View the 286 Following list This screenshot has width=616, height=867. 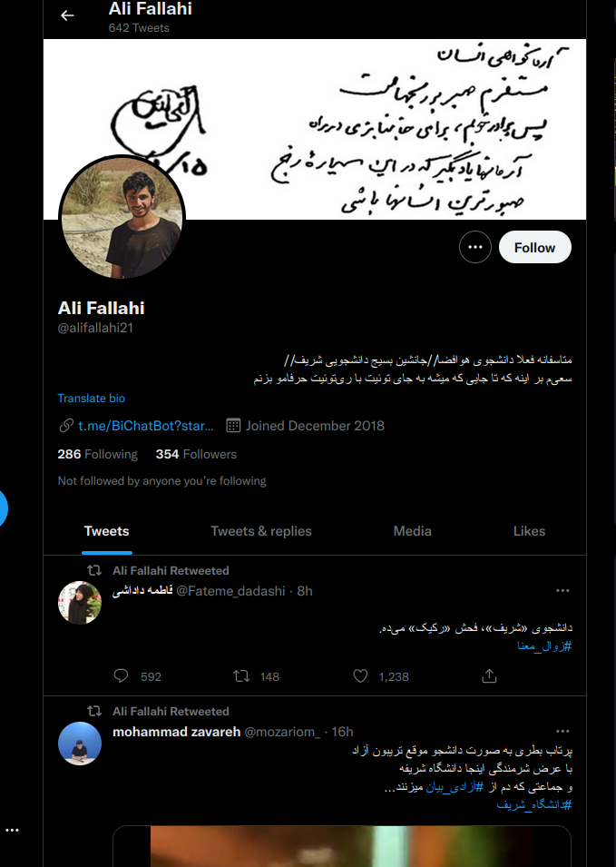point(98,454)
